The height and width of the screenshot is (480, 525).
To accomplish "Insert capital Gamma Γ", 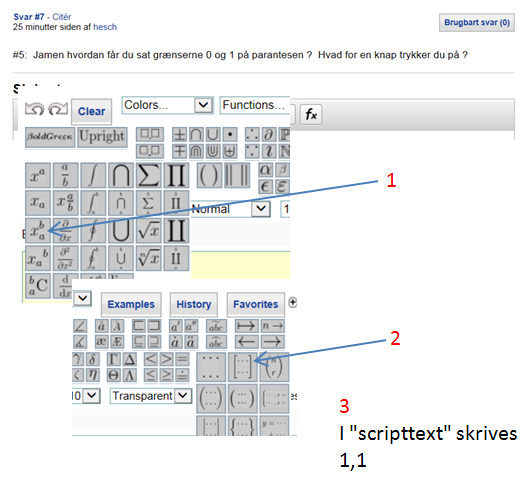I will 114,359.
